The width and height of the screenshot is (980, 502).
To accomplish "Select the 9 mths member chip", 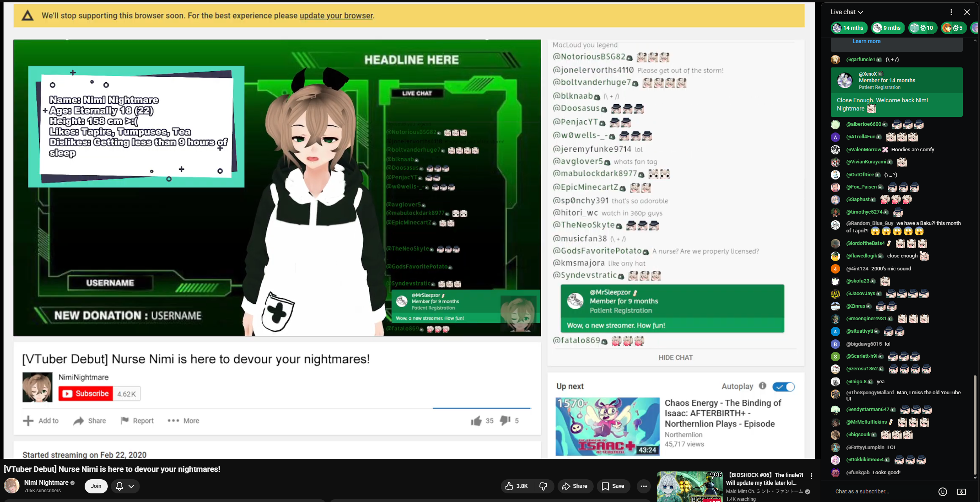I will pyautogui.click(x=888, y=28).
